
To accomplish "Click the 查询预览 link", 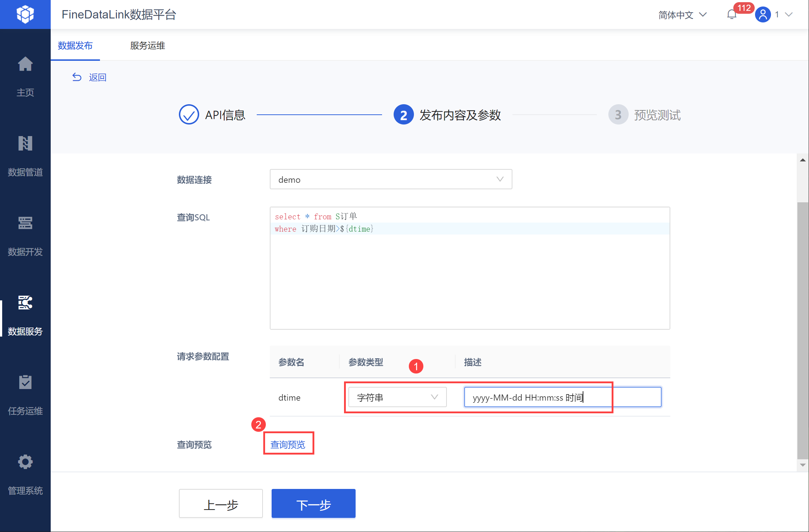I will (x=288, y=444).
